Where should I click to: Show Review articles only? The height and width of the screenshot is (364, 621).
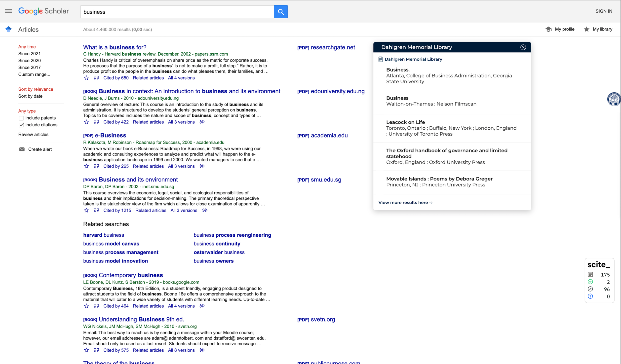pos(33,135)
